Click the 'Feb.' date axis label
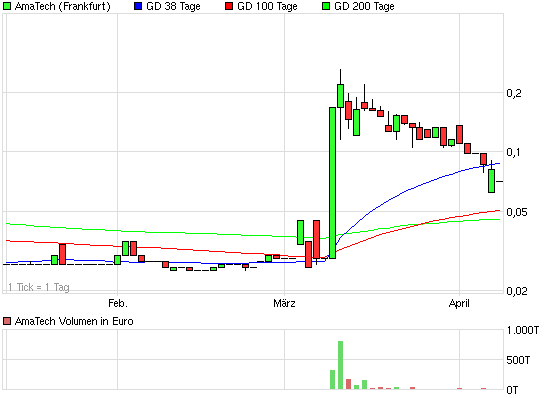This screenshot has height=398, width=545. click(x=118, y=303)
